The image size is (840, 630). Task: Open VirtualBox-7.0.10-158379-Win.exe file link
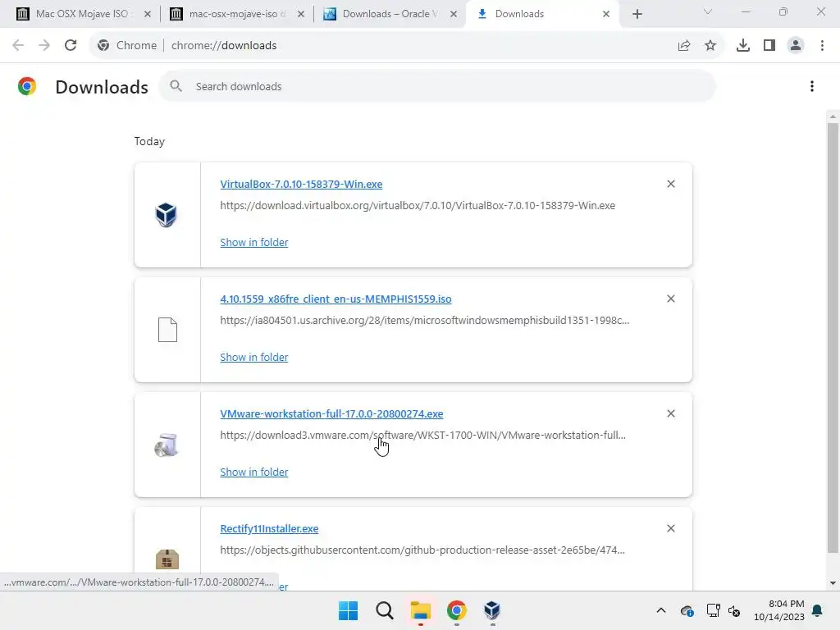301,184
